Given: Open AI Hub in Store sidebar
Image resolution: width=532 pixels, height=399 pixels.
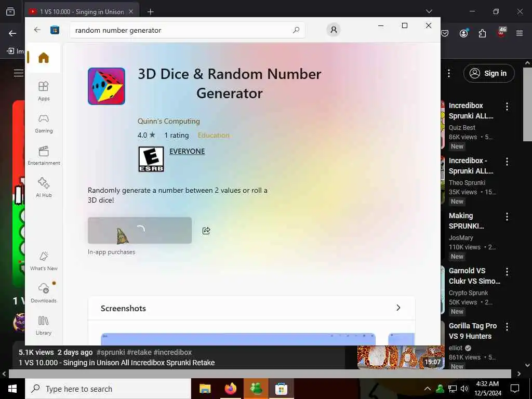Looking at the screenshot, I should click(x=44, y=187).
